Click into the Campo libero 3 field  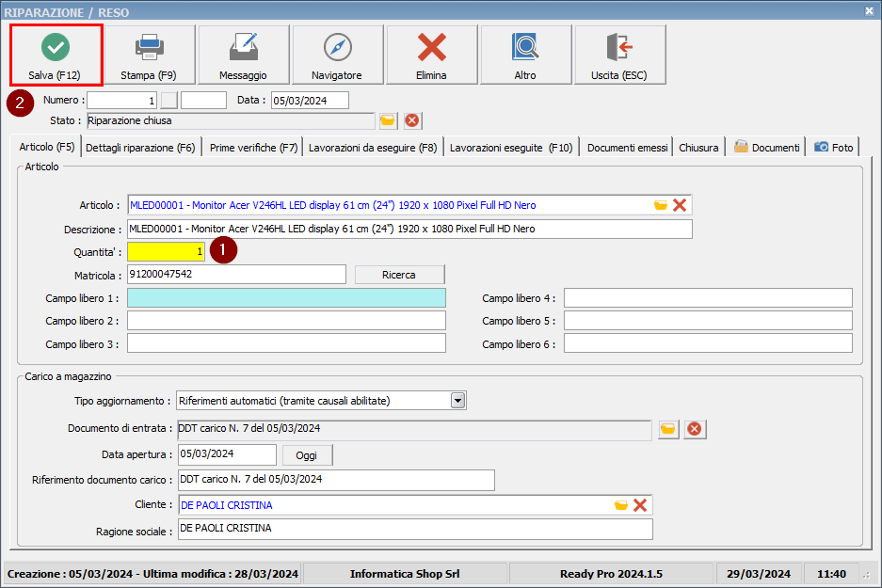[x=286, y=343]
